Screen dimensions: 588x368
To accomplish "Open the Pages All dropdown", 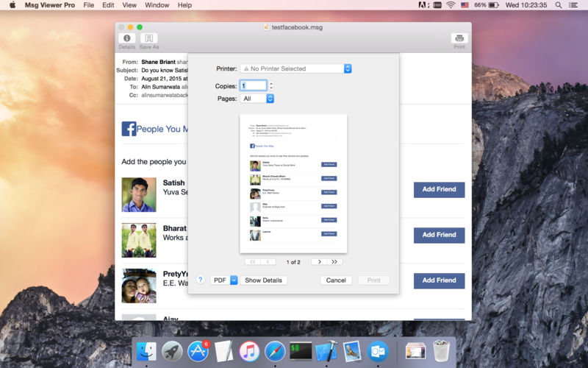I will click(x=257, y=99).
